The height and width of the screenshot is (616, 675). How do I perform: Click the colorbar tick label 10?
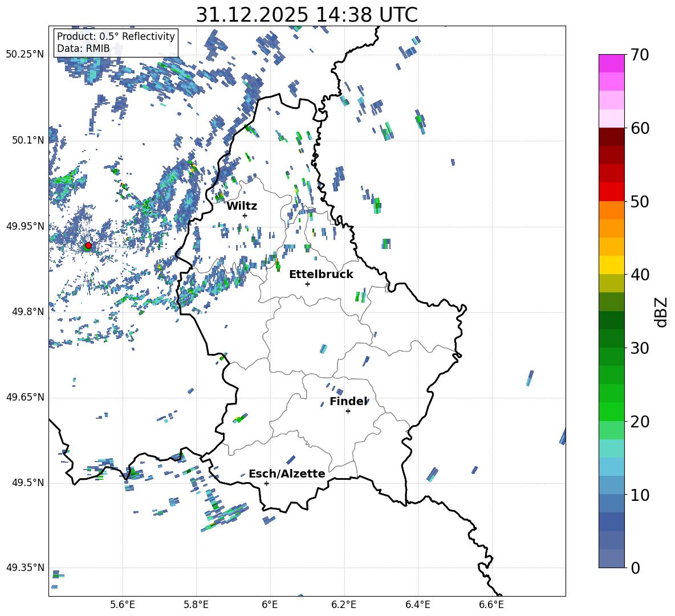[640, 495]
